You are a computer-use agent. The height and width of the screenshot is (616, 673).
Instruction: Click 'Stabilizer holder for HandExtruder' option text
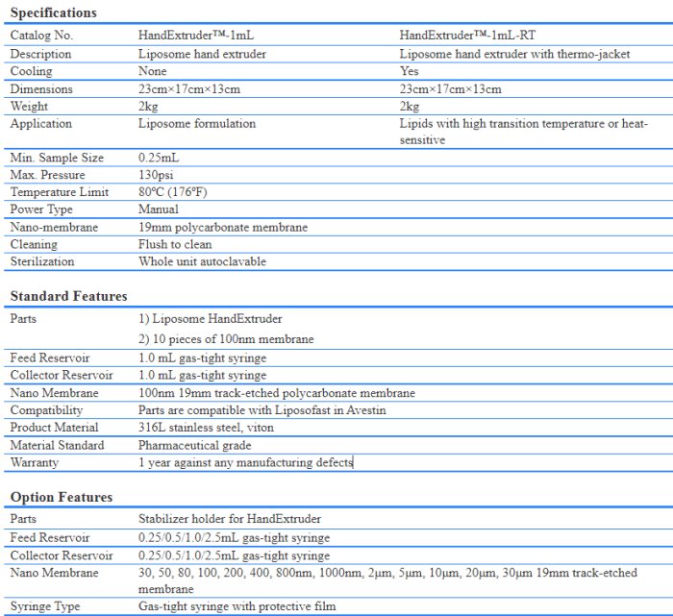click(x=230, y=519)
